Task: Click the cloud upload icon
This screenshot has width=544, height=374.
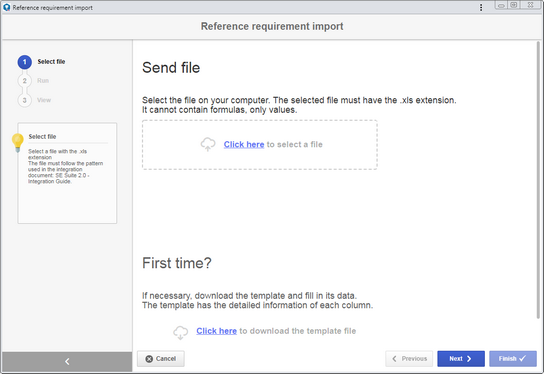Action: pyautogui.click(x=208, y=144)
